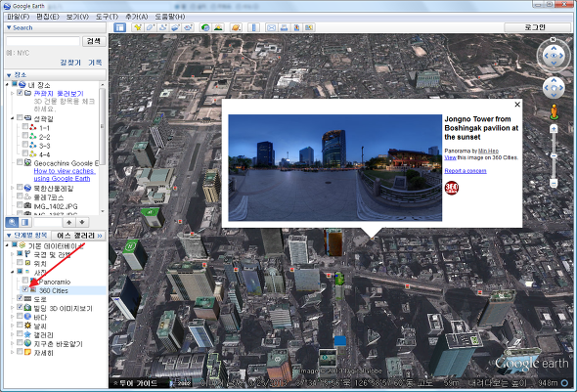Toggle the places panel opacity button
Viewport: 577px width, 392px height.
click(25, 222)
